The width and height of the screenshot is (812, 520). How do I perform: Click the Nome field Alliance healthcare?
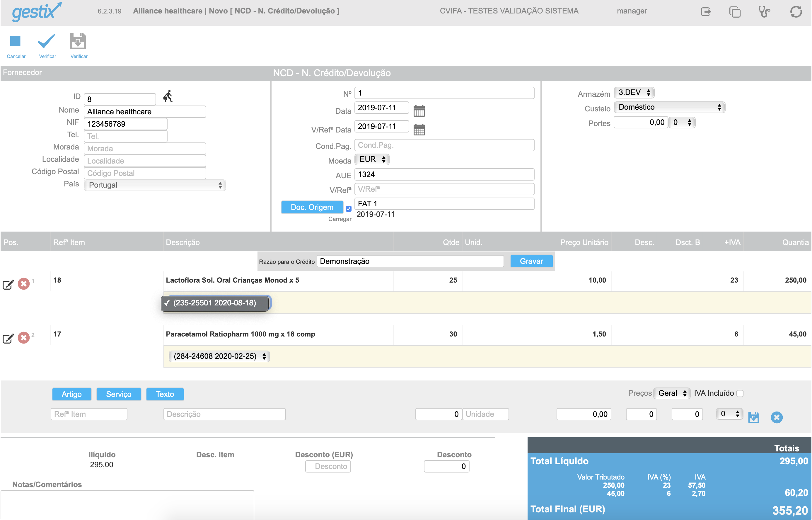(145, 112)
